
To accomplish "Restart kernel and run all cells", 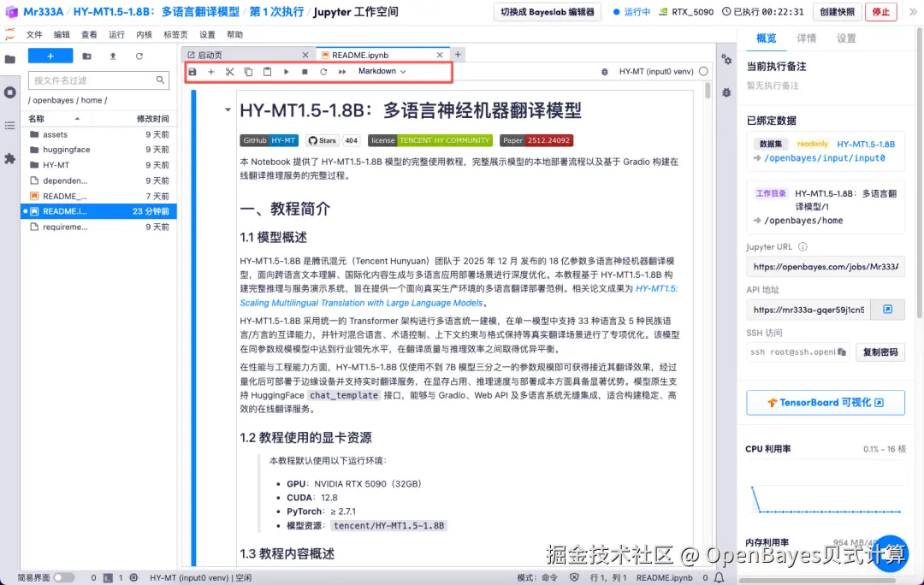I will pos(342,72).
